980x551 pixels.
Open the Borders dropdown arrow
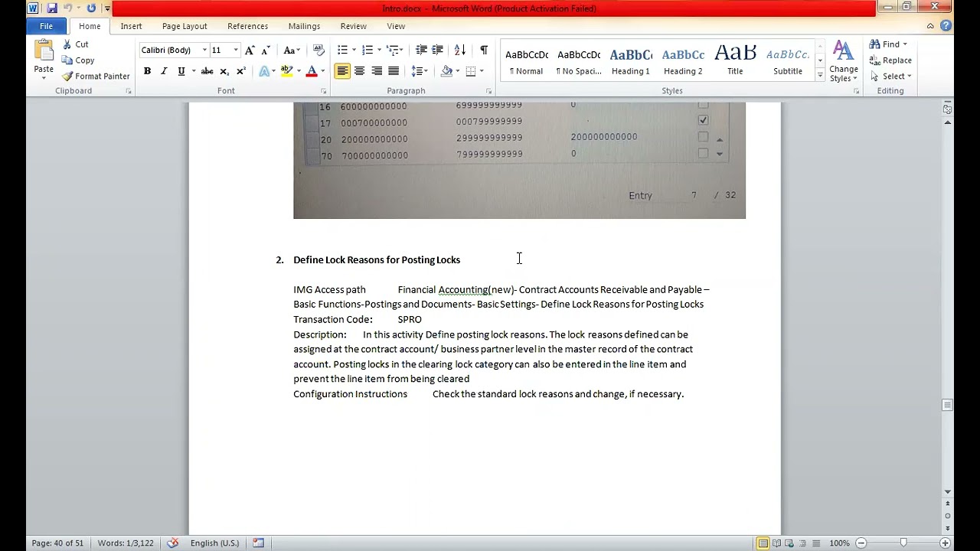[x=482, y=71]
